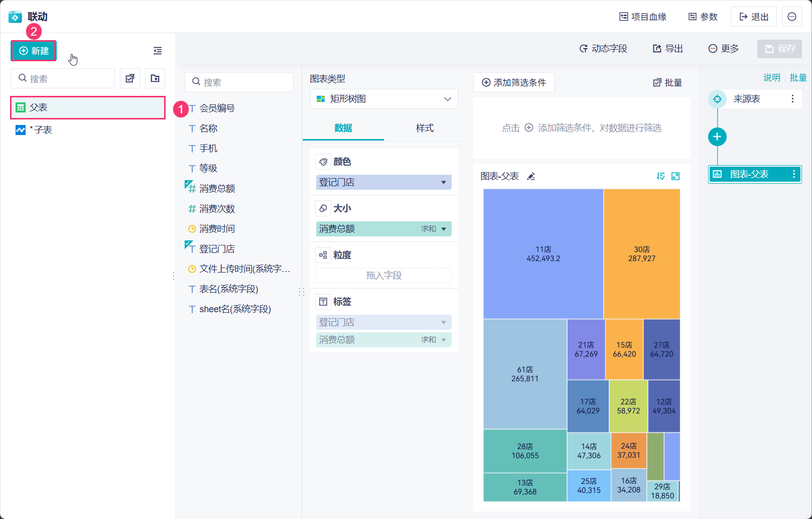Open the 来源表 node more menu
Image resolution: width=812 pixels, height=519 pixels.
click(792, 99)
